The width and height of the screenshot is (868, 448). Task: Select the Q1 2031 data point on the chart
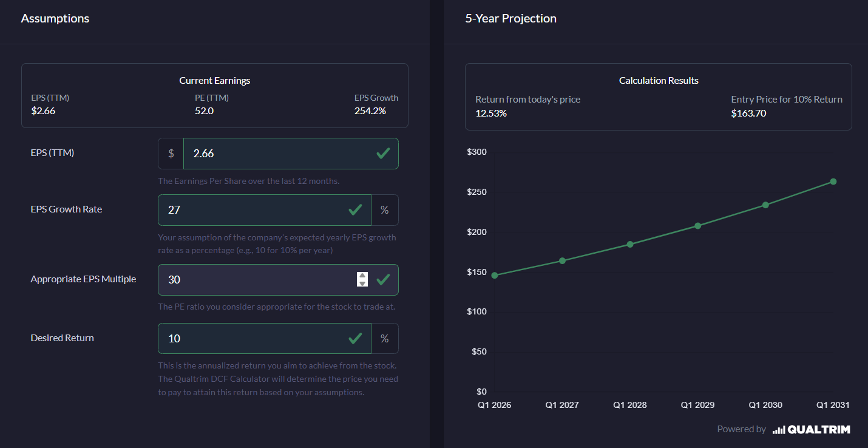(x=833, y=182)
